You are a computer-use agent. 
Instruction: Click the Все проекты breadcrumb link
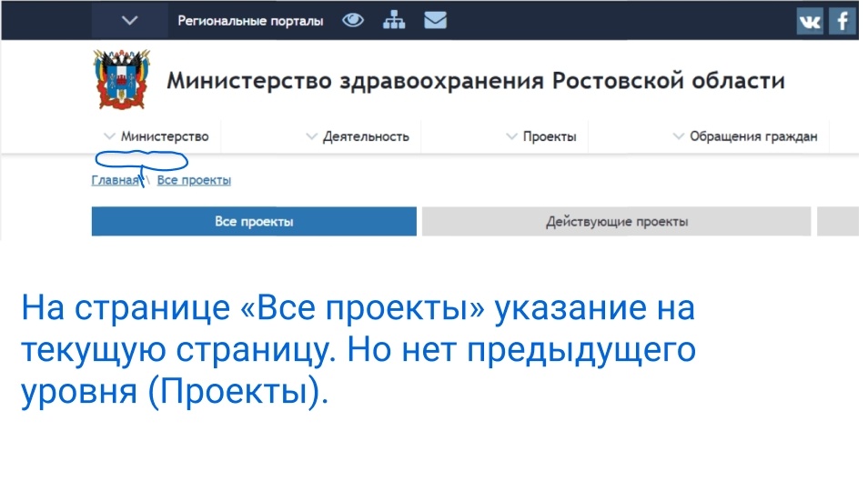[x=194, y=180]
